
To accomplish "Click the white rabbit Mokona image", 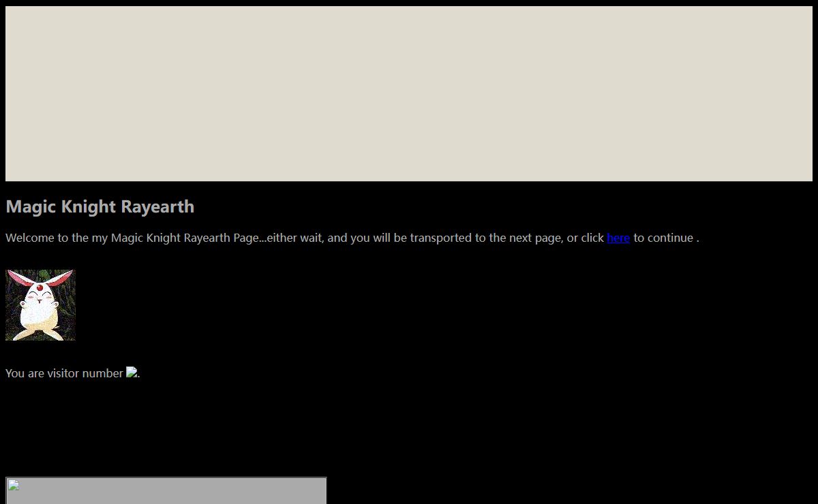I will tap(40, 304).
